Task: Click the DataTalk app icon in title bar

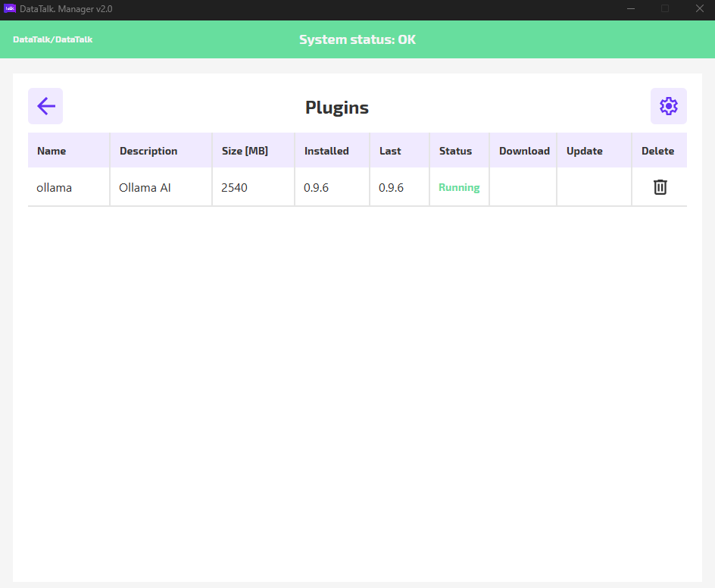Action: click(x=10, y=8)
